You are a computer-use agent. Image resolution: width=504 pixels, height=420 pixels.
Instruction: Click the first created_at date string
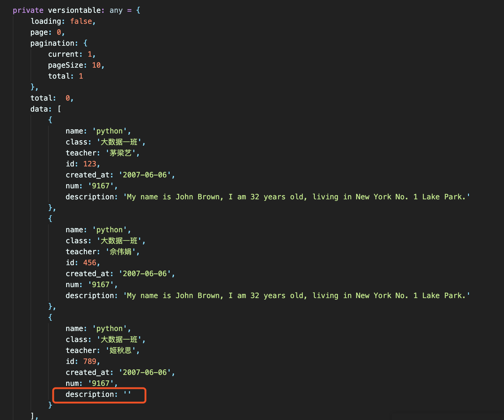tap(144, 175)
